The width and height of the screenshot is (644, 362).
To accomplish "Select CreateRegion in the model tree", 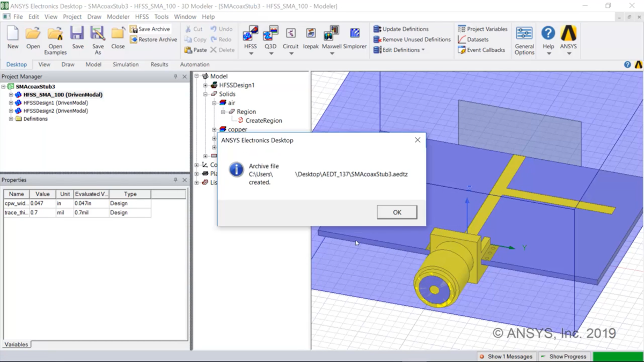I will (264, 121).
